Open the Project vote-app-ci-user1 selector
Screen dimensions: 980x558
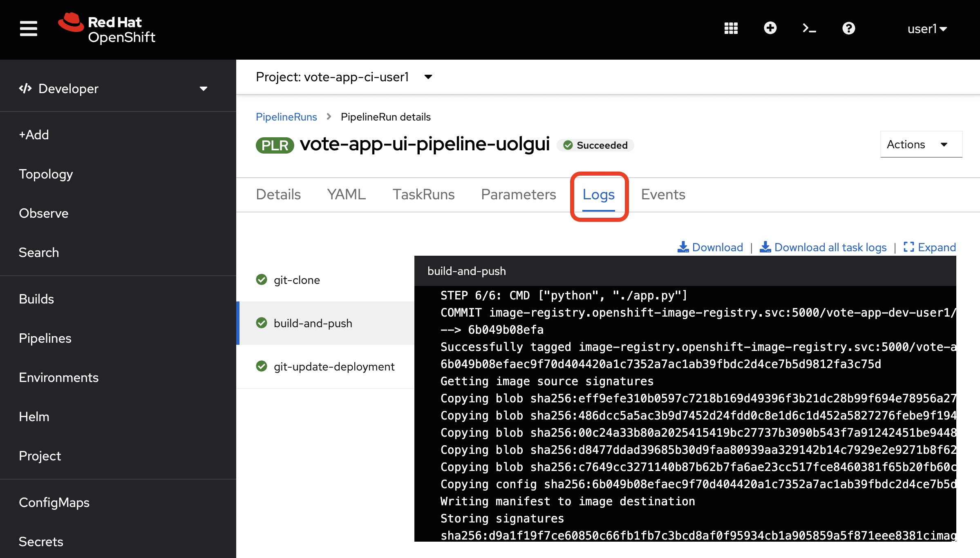coord(344,77)
